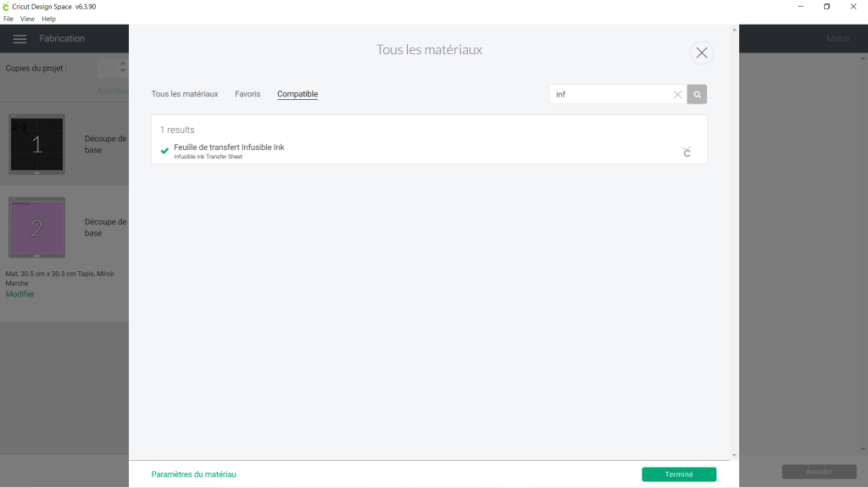Click the green checkmark beside Infusible Ink
The image size is (868, 488).
[164, 151]
